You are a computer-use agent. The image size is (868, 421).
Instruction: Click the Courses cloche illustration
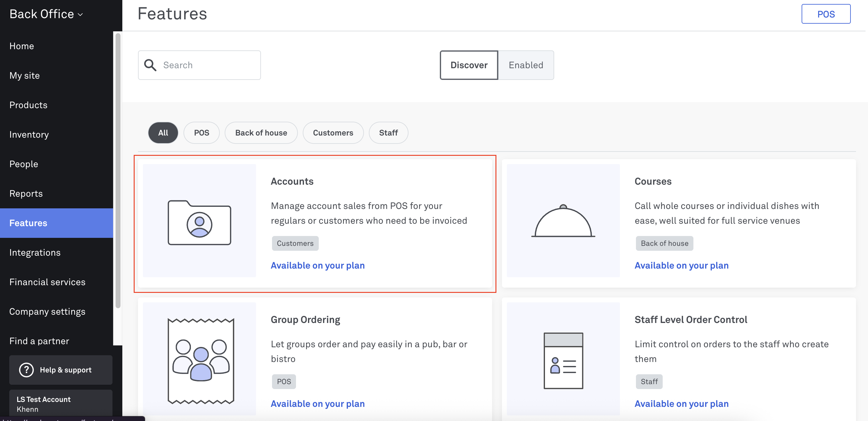(563, 221)
